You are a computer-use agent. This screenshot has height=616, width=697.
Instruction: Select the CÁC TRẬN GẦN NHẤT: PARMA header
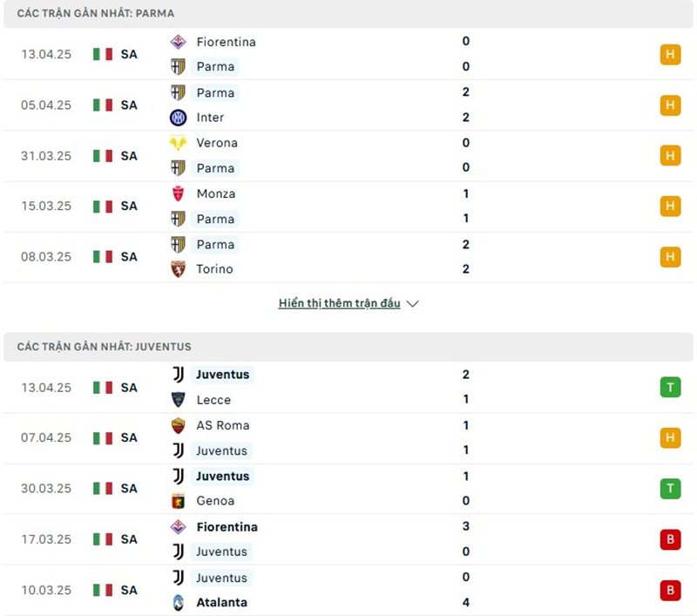click(x=96, y=13)
